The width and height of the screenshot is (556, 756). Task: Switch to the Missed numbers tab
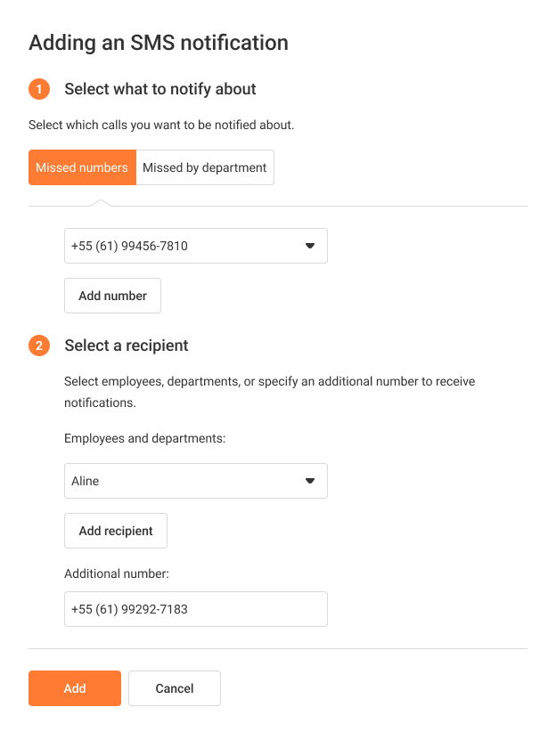[x=82, y=167]
